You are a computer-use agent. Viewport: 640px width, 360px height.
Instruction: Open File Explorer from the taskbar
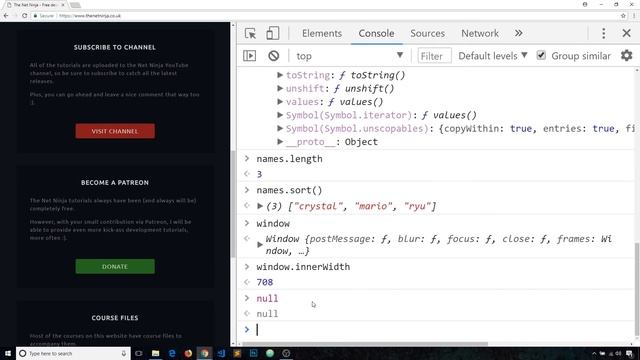156,353
